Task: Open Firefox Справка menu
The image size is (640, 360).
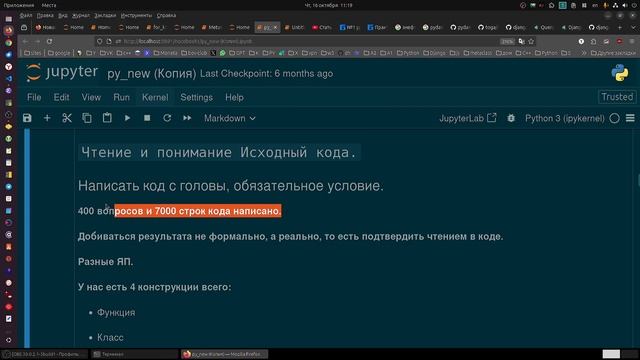Action: pos(166,16)
